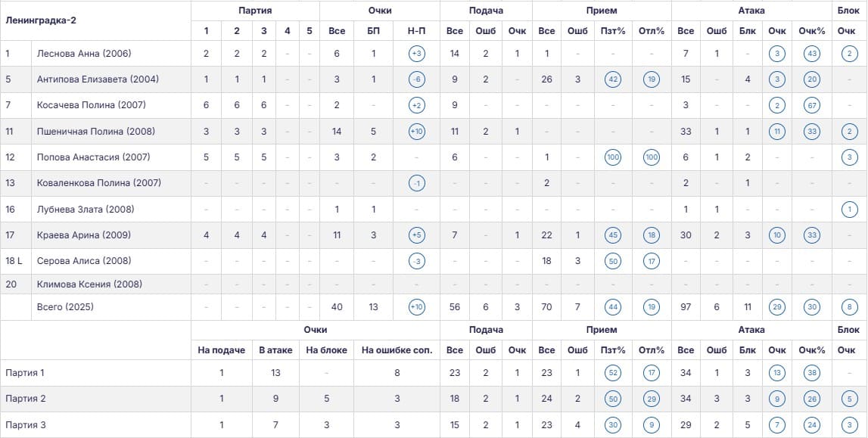Click circled 67 attack percent for Косачева

[x=812, y=105]
